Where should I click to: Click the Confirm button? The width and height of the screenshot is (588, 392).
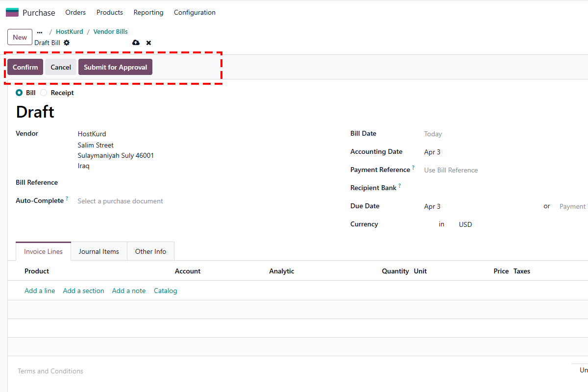(x=24, y=67)
